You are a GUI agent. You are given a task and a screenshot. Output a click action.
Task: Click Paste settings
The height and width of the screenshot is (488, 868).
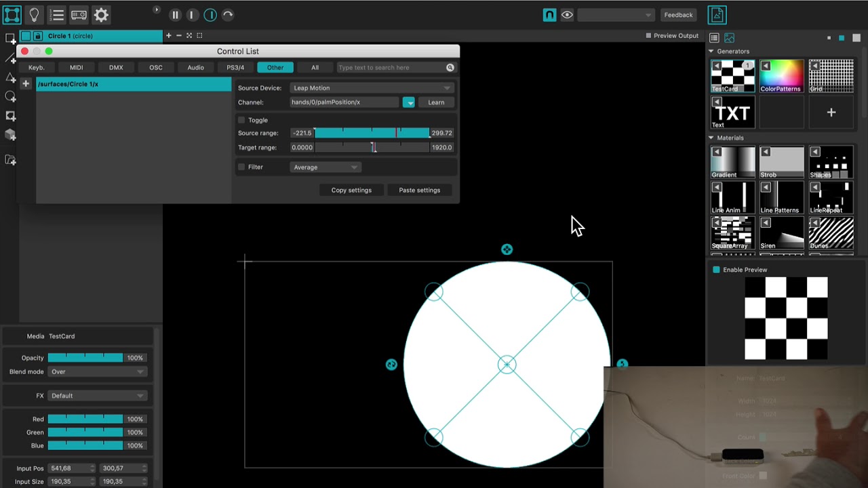click(420, 190)
